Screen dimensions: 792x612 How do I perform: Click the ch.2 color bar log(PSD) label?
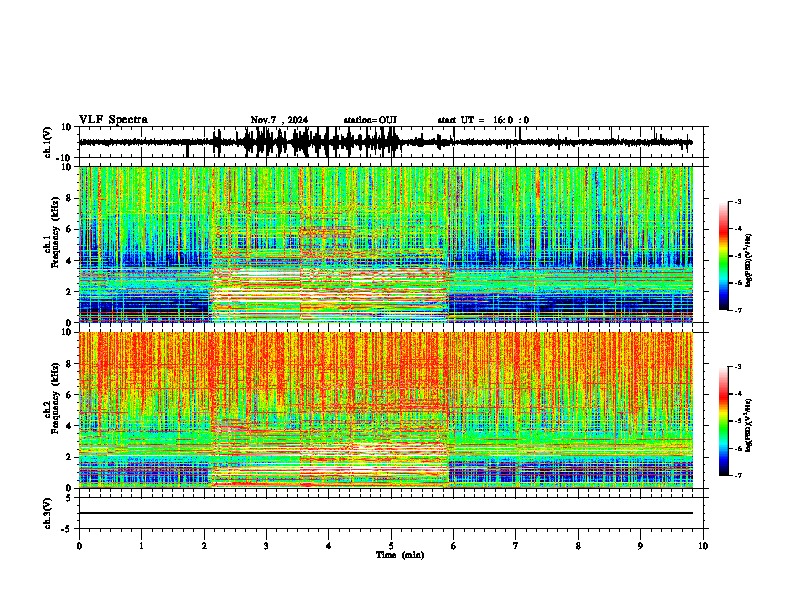(749, 425)
